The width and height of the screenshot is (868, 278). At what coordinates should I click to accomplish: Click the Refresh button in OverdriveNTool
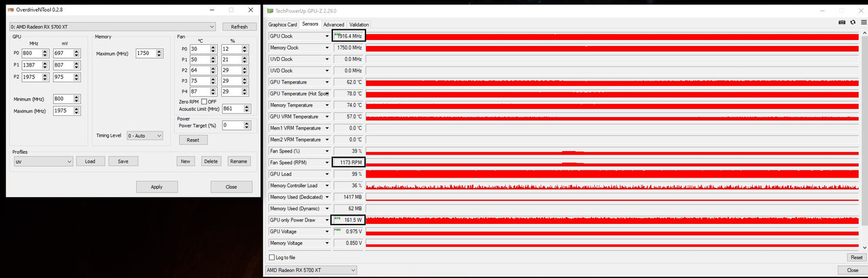tap(239, 26)
